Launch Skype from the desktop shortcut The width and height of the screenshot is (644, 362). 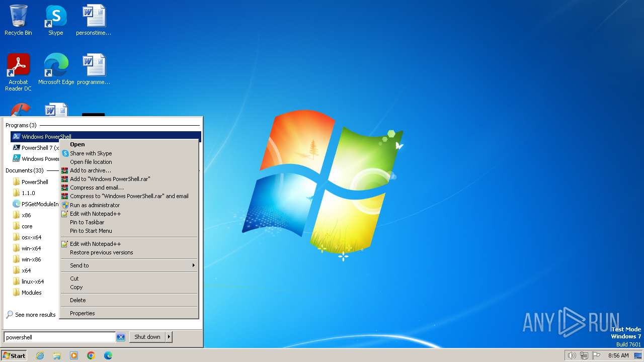[55, 20]
